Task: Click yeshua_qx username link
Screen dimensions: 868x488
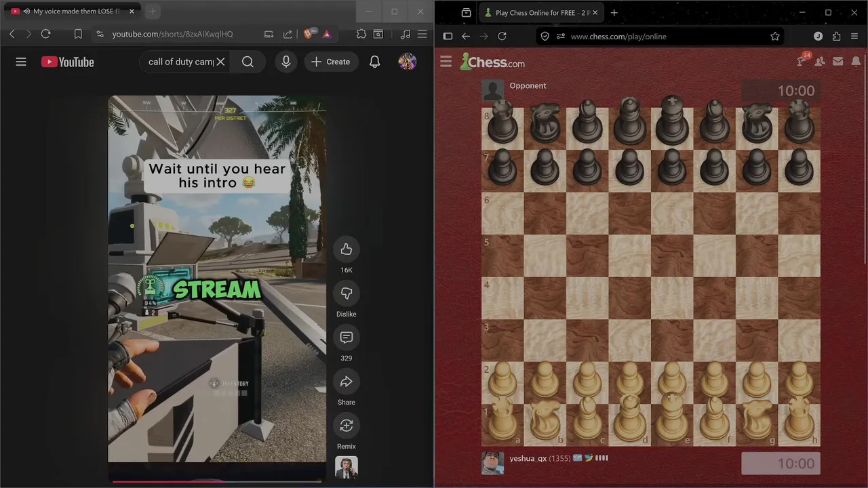Action: 528,458
